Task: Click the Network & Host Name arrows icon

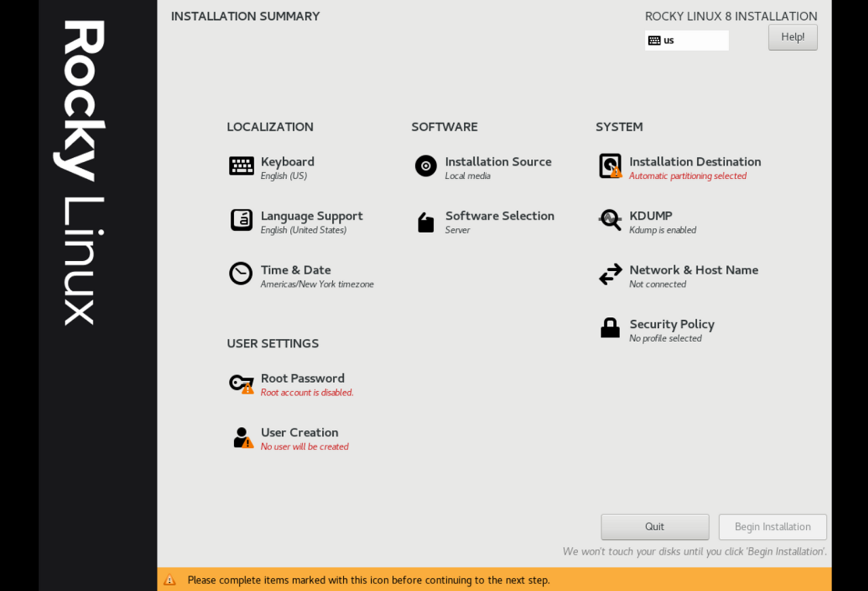Action: 610,274
